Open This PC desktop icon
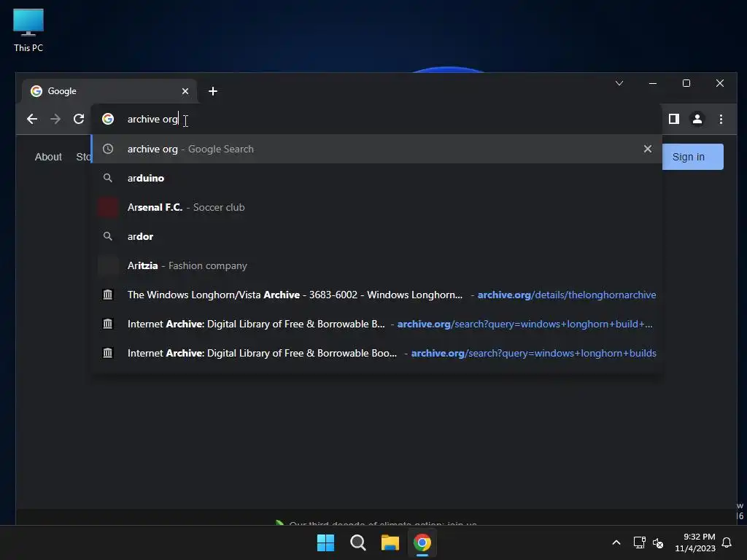Screen dimensions: 747x560 [28, 31]
